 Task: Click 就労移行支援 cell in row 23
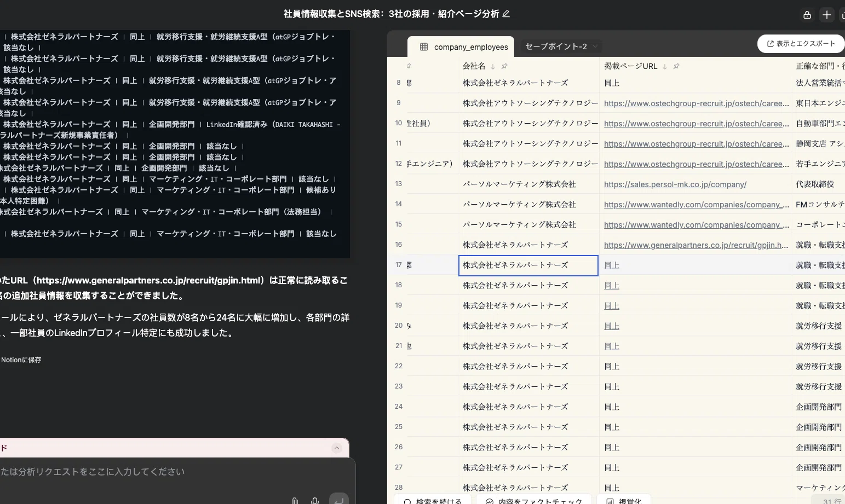click(818, 387)
